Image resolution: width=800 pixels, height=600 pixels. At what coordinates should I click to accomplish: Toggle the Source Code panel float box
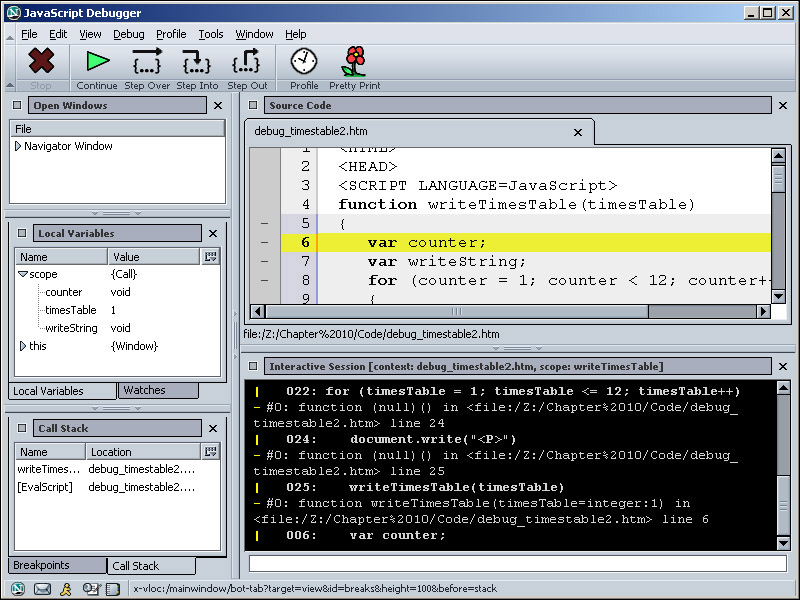coord(254,105)
